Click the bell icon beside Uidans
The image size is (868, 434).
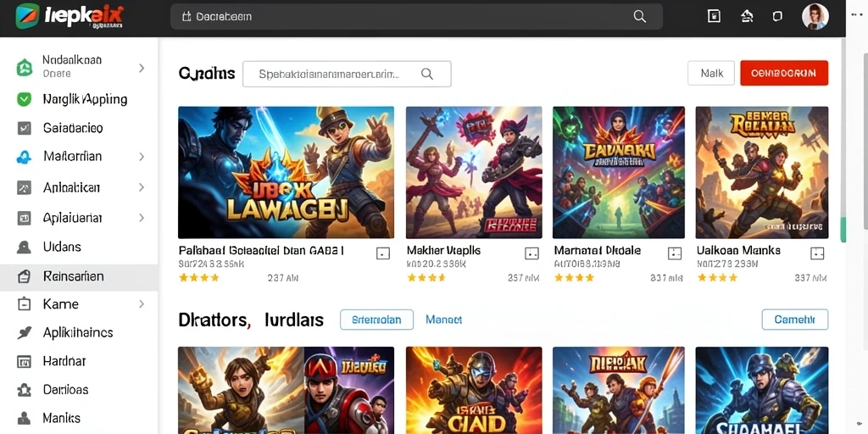tap(24, 247)
